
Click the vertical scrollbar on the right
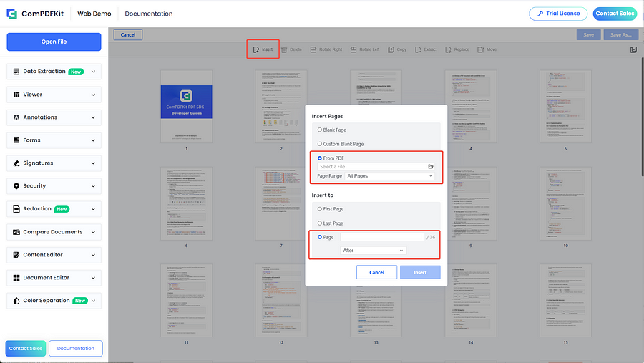pyautogui.click(x=642, y=117)
